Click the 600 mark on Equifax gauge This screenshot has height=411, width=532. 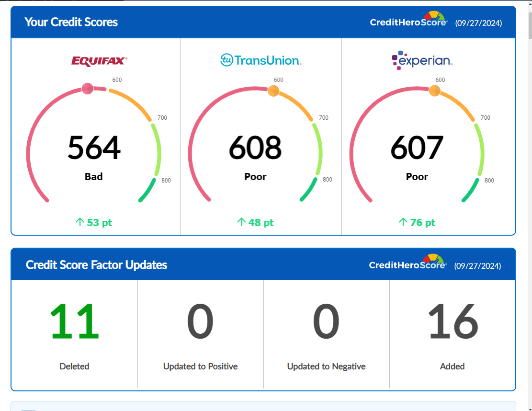pyautogui.click(x=117, y=80)
